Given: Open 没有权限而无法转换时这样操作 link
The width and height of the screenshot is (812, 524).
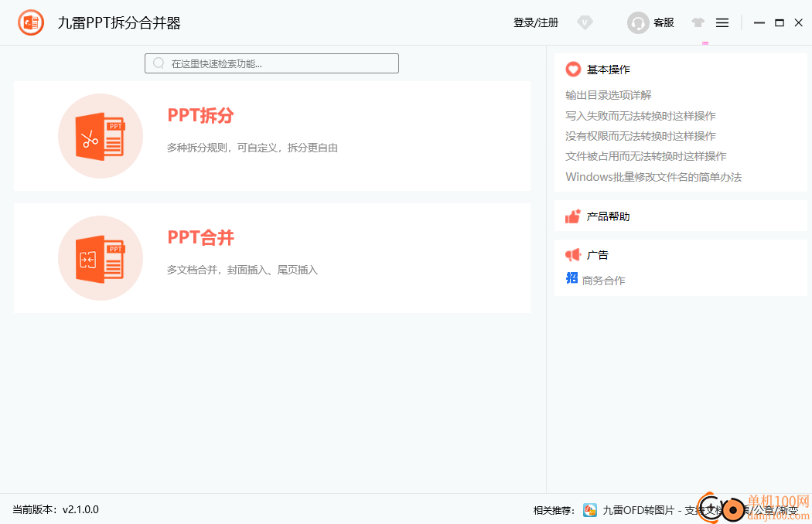Looking at the screenshot, I should pyautogui.click(x=640, y=136).
